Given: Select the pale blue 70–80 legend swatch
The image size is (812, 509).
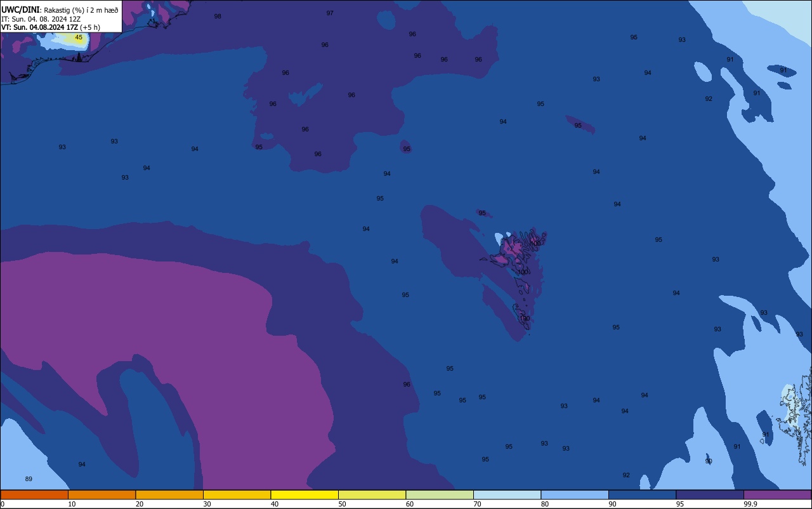Looking at the screenshot, I should [507, 494].
